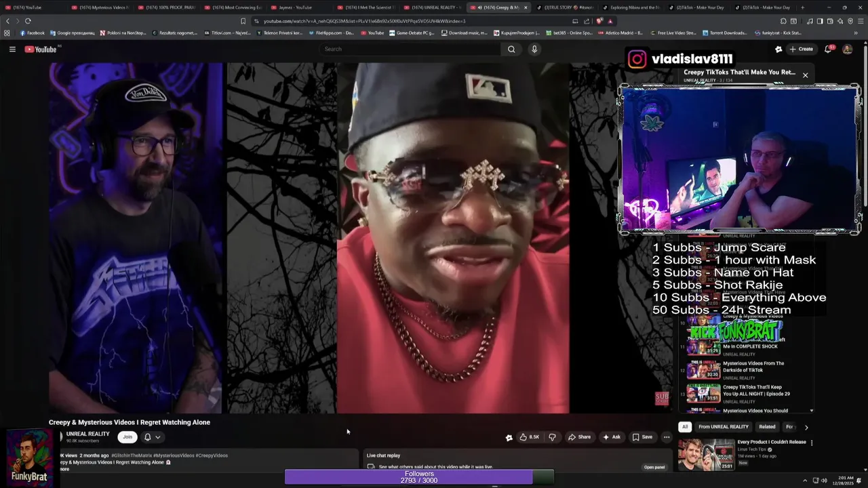Open UNREAL REALITY channel name link

87,434
